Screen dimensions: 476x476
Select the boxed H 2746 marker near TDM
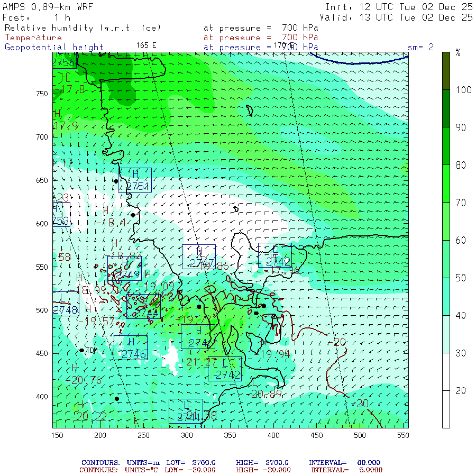[130, 348]
